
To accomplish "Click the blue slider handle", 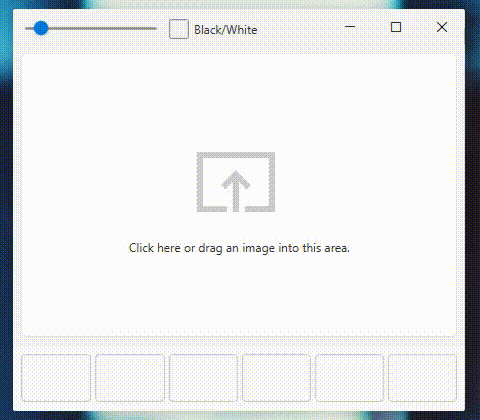I will click(x=41, y=28).
